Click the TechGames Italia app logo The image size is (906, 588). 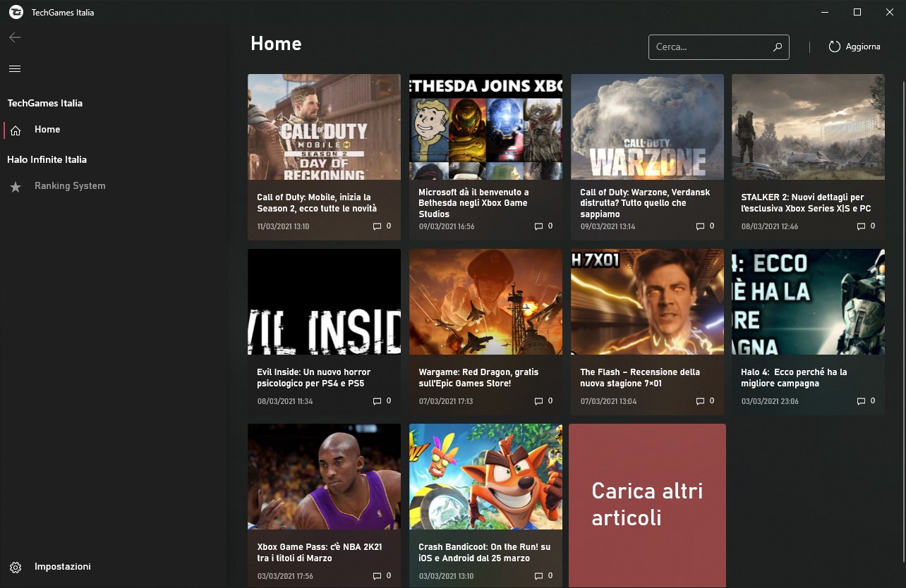pyautogui.click(x=16, y=12)
